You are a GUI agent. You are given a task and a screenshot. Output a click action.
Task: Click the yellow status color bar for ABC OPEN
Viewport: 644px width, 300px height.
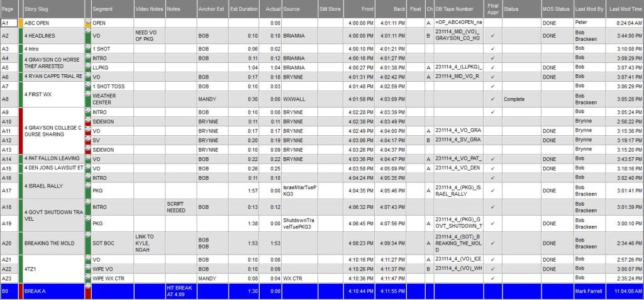click(20, 23)
